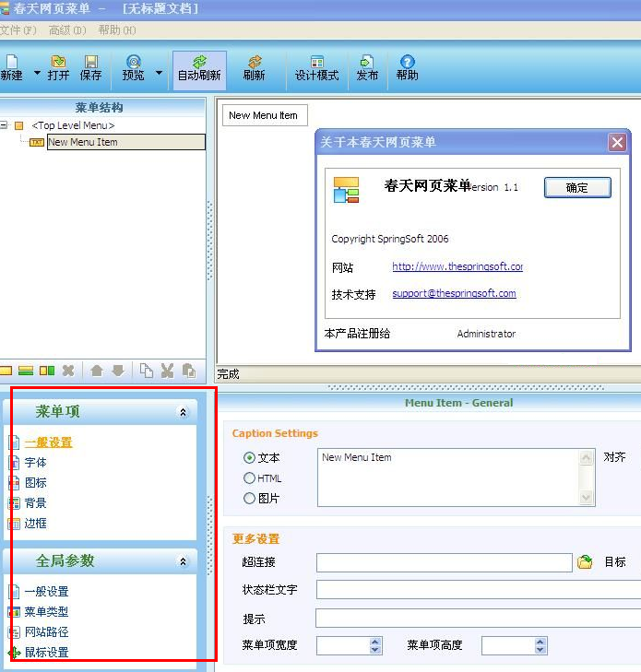Screen dimensions: 641x672
Task: Open 一般设置 under 菜单项
Action: 49,442
